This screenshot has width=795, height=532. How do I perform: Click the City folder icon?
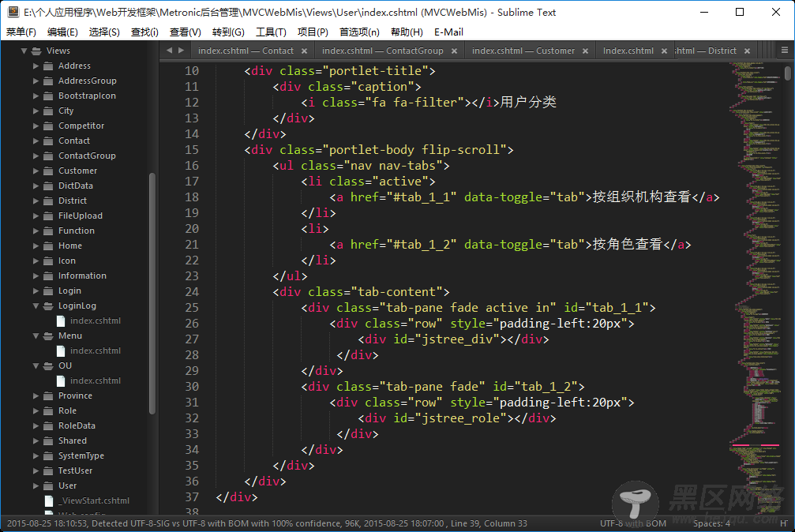click(48, 111)
